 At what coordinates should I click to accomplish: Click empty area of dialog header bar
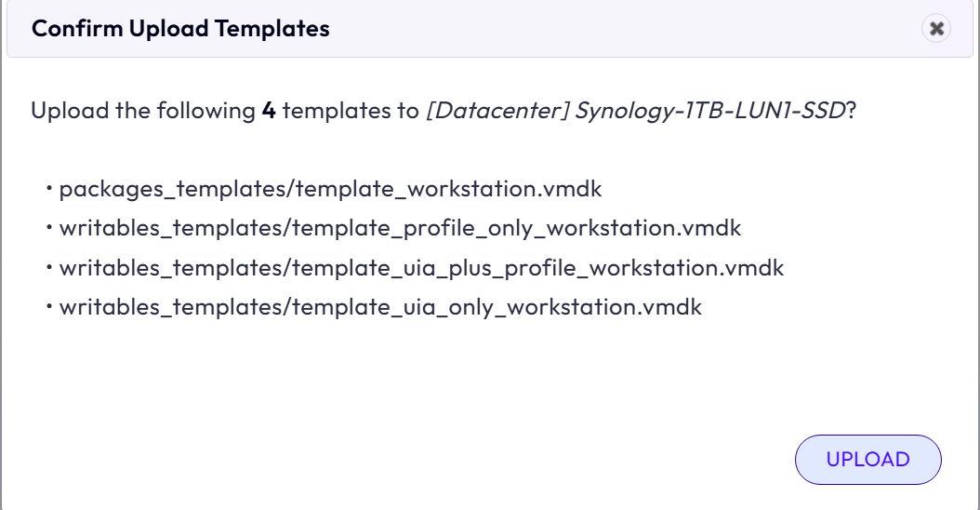tap(625, 29)
